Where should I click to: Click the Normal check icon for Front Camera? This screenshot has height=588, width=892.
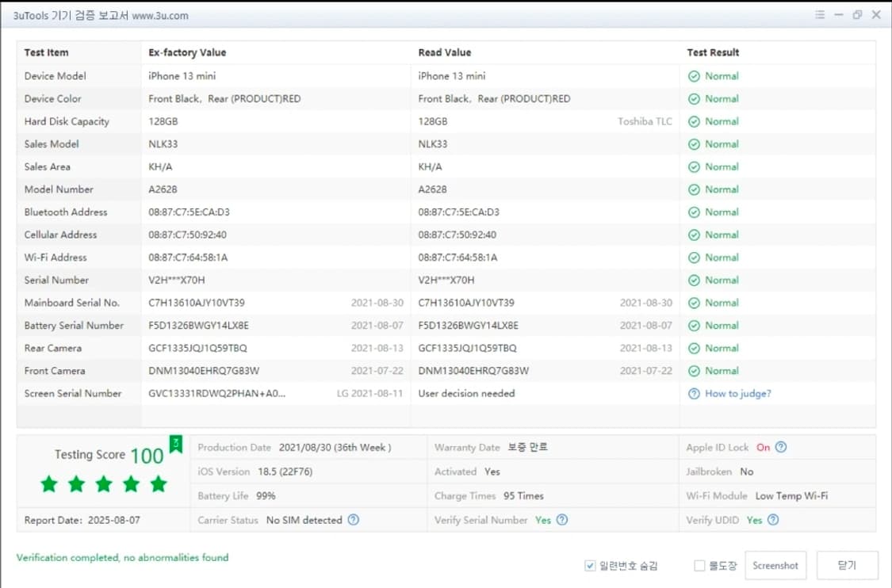coord(694,371)
